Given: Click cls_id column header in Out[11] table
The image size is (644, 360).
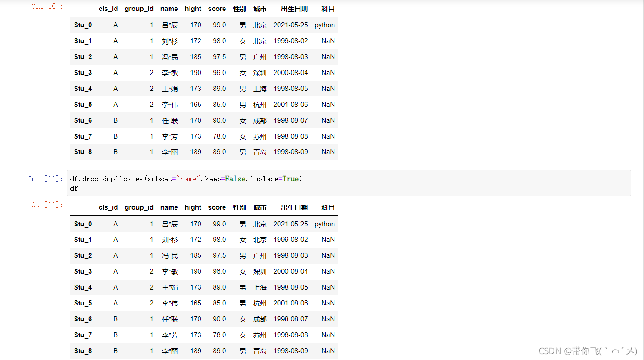Looking at the screenshot, I should pos(108,207).
